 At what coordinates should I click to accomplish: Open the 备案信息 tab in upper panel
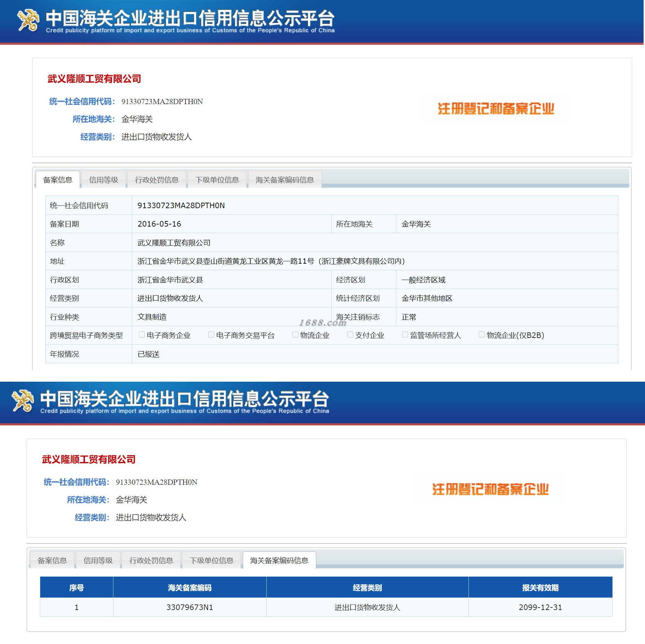pyautogui.click(x=58, y=180)
